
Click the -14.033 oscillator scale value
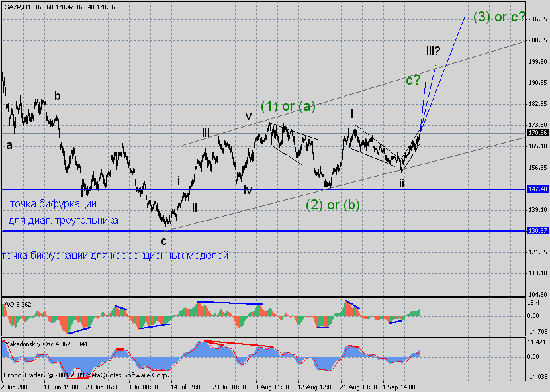537,377
